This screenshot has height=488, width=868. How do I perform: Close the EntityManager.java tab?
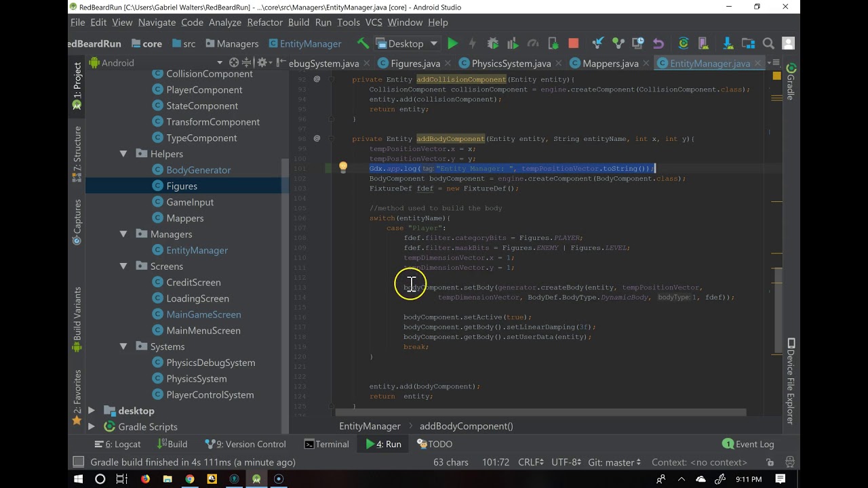click(x=757, y=63)
